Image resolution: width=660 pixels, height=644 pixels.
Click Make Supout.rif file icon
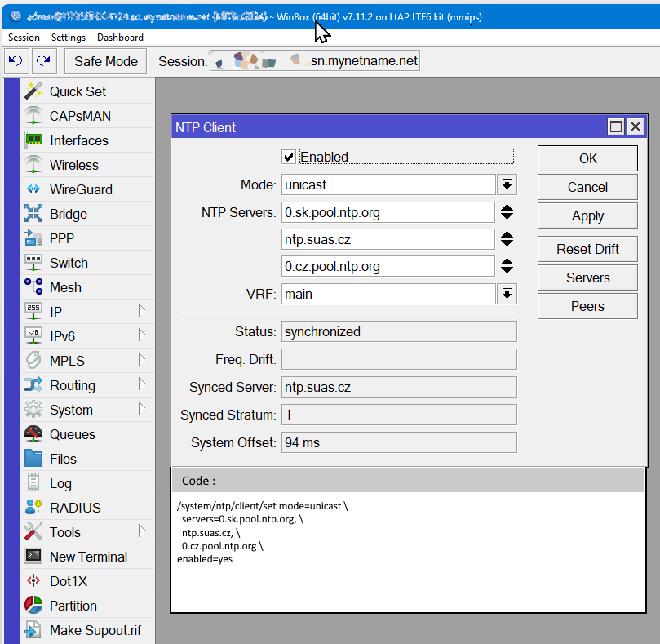33,629
